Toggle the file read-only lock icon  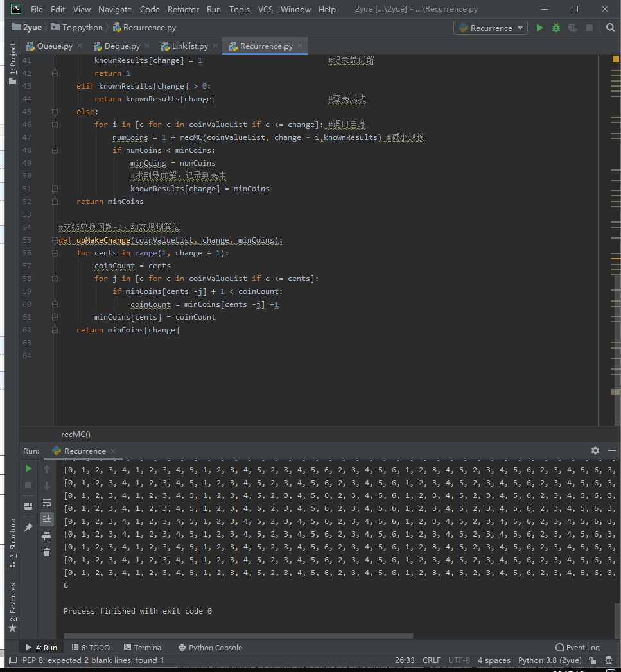click(x=592, y=660)
